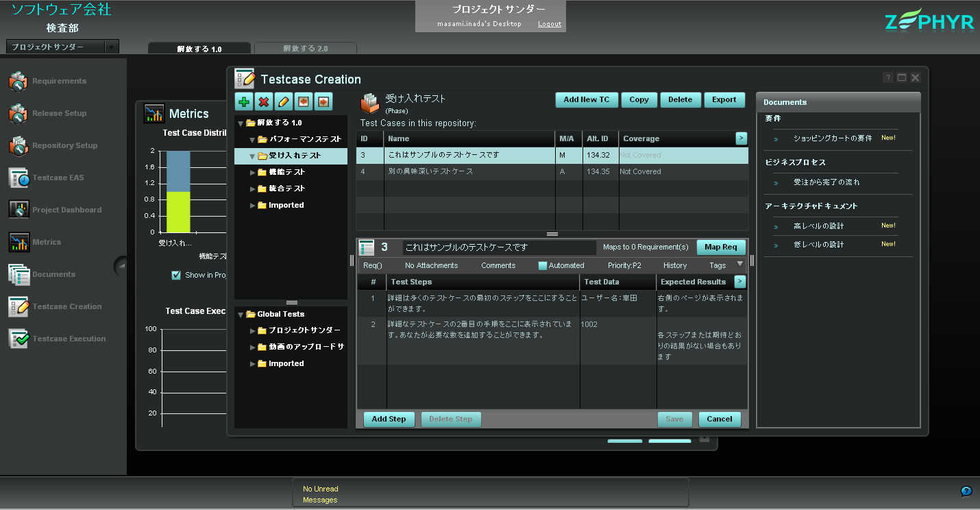
Task: Click the arrow button beside the Coverage column
Action: pos(741,138)
